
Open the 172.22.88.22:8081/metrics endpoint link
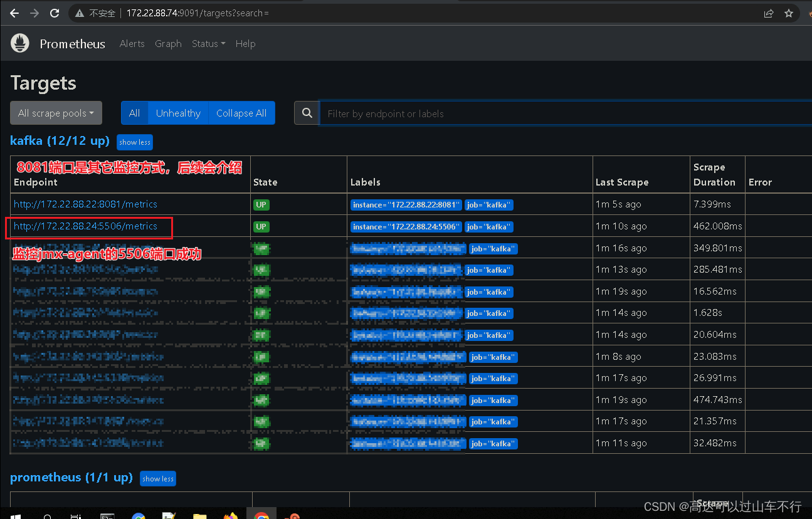point(85,204)
